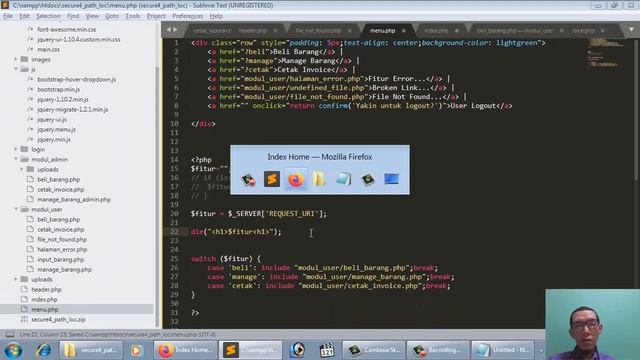Select Camtasia Studio icon in task switcher
Image resolution: width=640 pixels, height=360 pixels.
pyautogui.click(x=367, y=179)
